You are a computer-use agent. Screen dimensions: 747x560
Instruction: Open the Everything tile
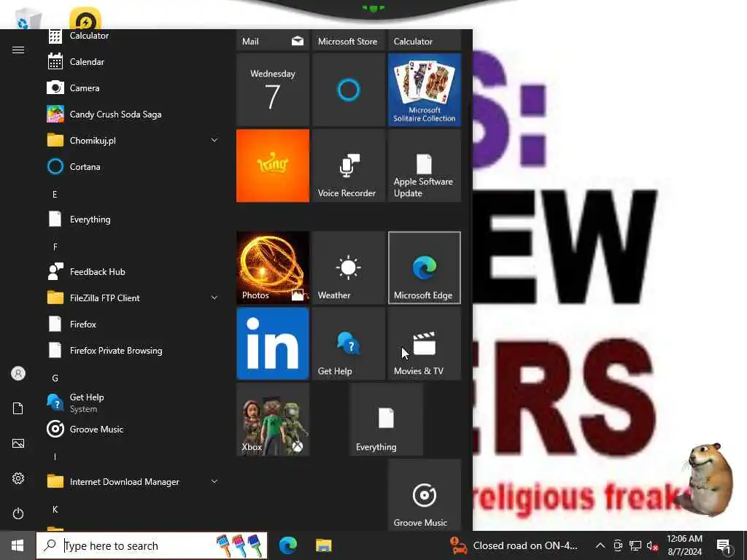point(387,419)
